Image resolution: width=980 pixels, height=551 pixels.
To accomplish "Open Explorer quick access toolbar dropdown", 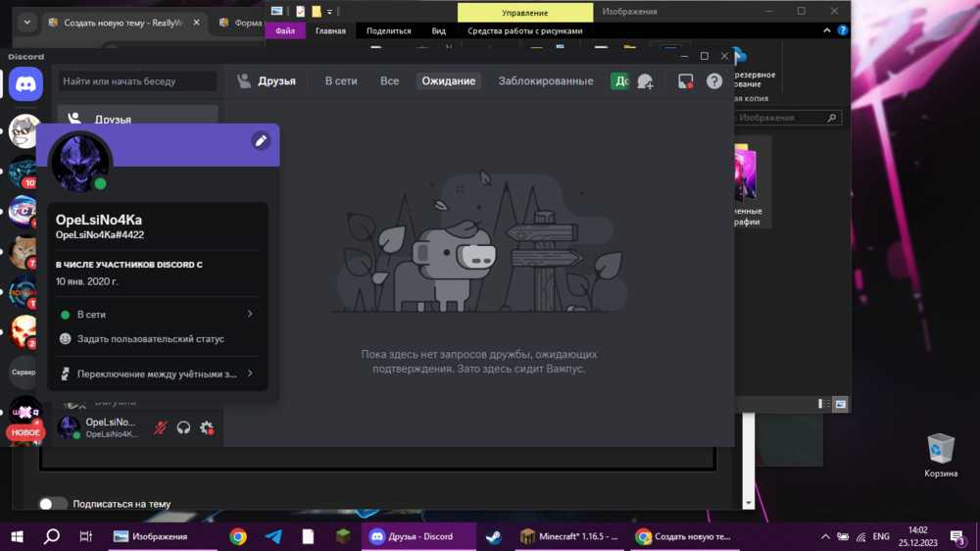I will [329, 12].
